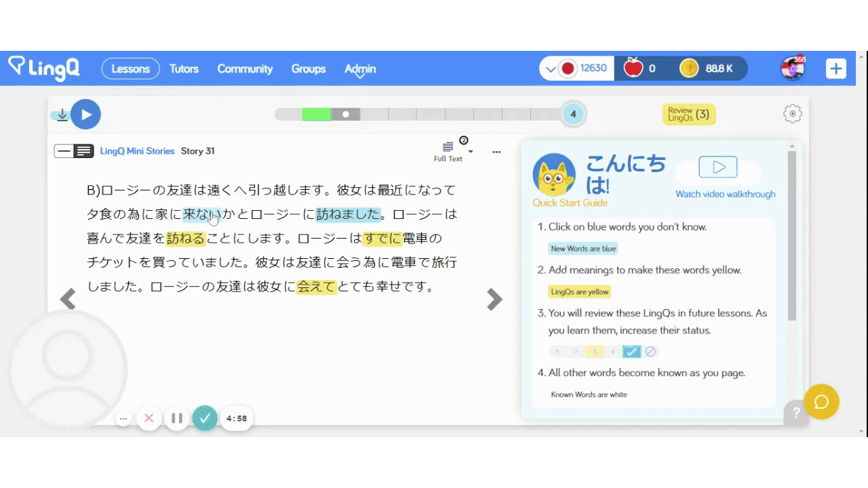868x488 pixels.
Task: Go to Community in the top menu
Action: [245, 68]
